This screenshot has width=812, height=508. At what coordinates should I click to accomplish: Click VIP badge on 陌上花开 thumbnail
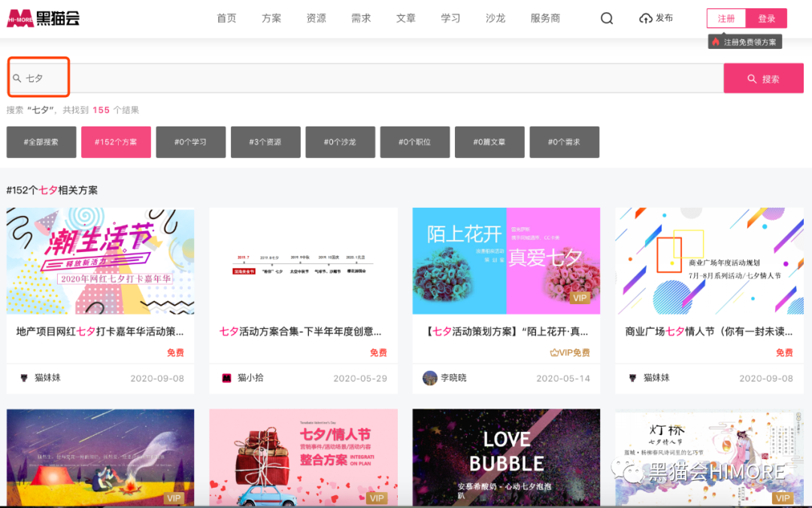580,298
